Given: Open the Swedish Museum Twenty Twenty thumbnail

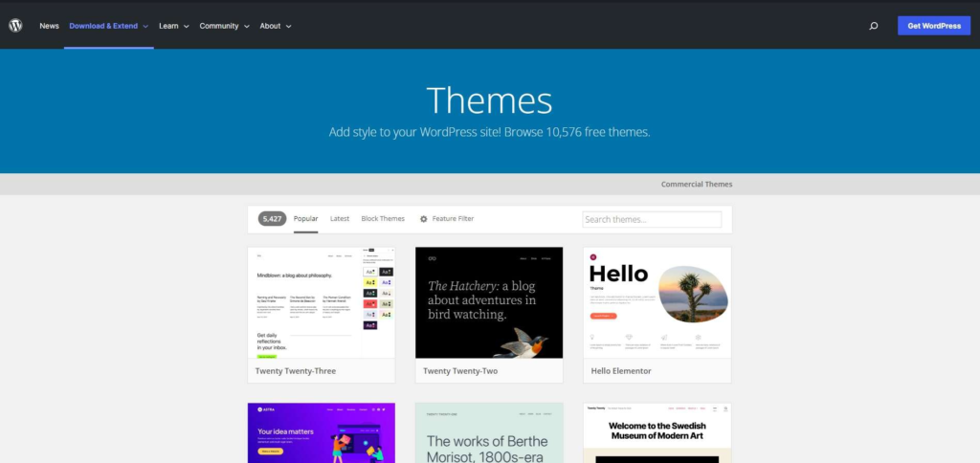Looking at the screenshot, I should 657,433.
